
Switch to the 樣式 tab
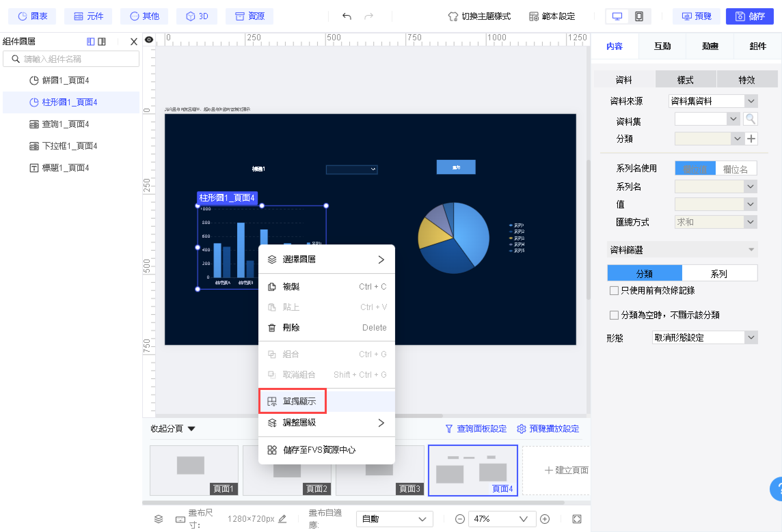coord(685,80)
